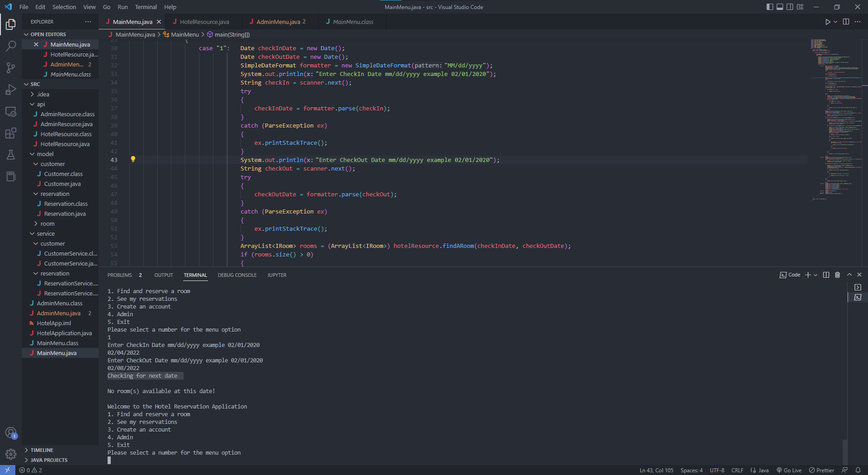Image resolution: width=868 pixels, height=475 pixels.
Task: Kill terminal with trash icon
Action: click(837, 275)
